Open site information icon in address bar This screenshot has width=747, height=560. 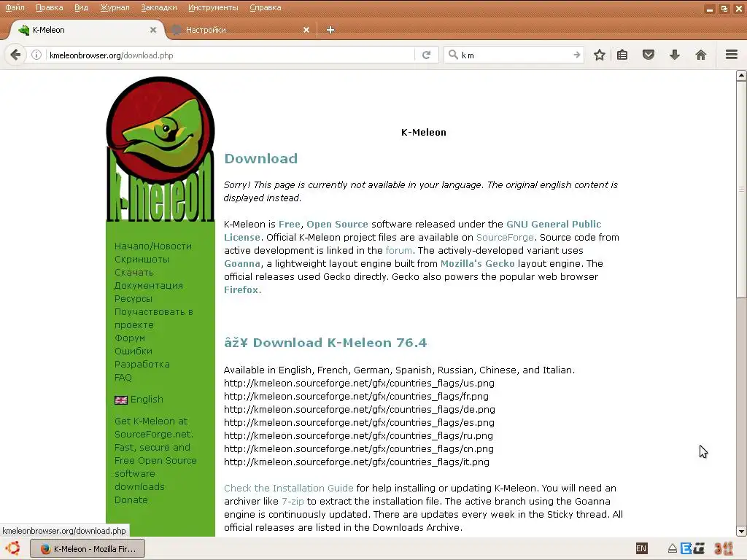36,55
